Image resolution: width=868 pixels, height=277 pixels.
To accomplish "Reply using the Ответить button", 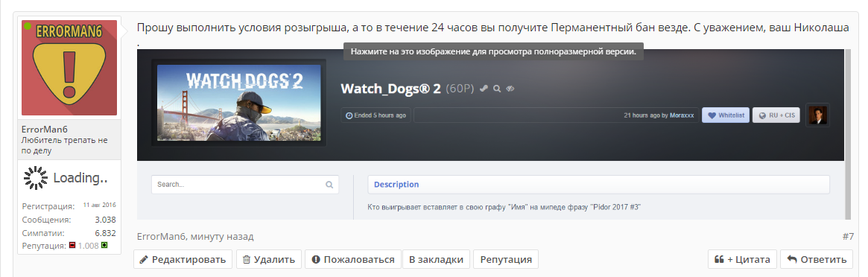I will [x=817, y=259].
